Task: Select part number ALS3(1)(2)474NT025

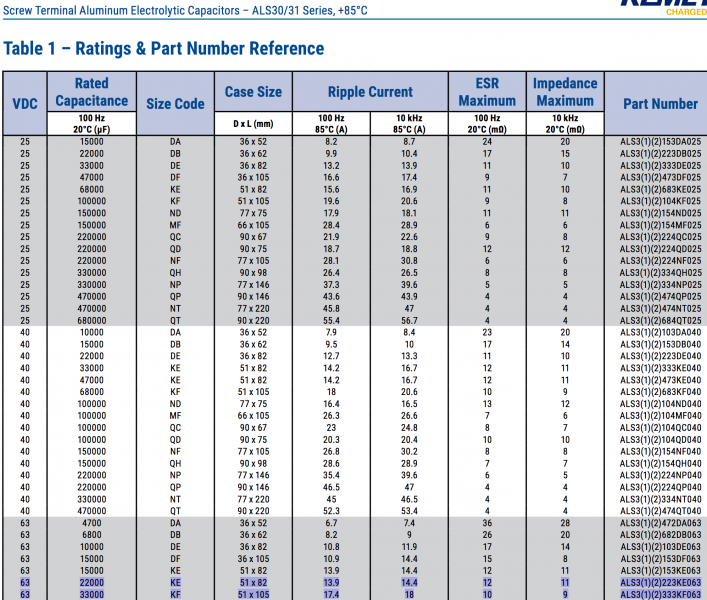Action: click(x=661, y=309)
